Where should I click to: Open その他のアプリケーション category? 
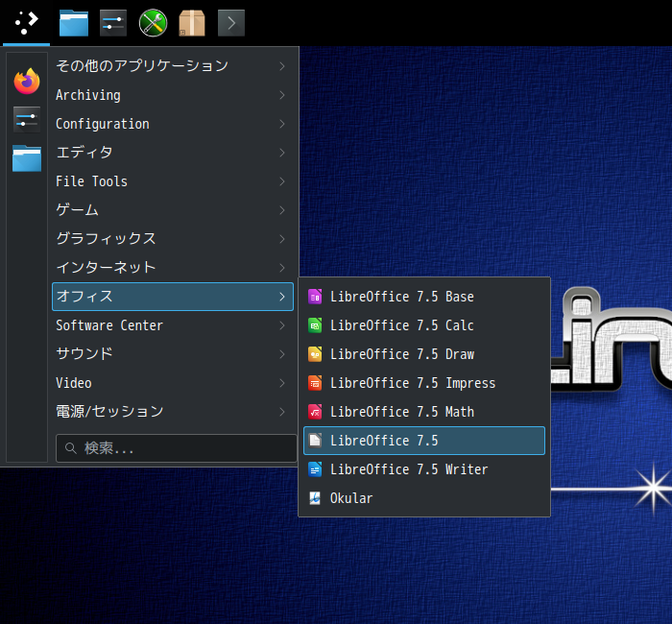[x=172, y=66]
